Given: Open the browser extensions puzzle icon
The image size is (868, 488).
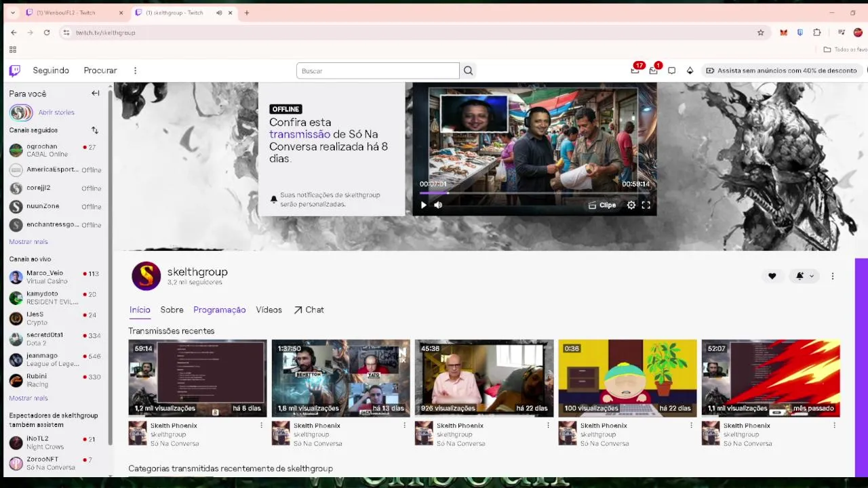Looking at the screenshot, I should pos(817,33).
